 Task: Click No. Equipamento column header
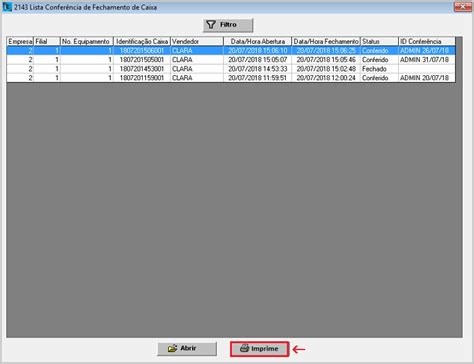(87, 41)
